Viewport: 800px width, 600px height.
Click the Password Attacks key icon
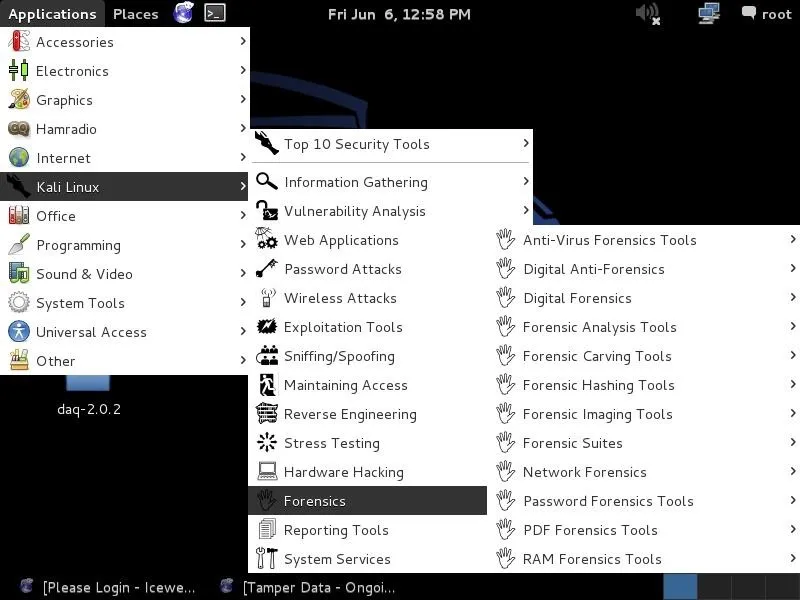point(267,269)
